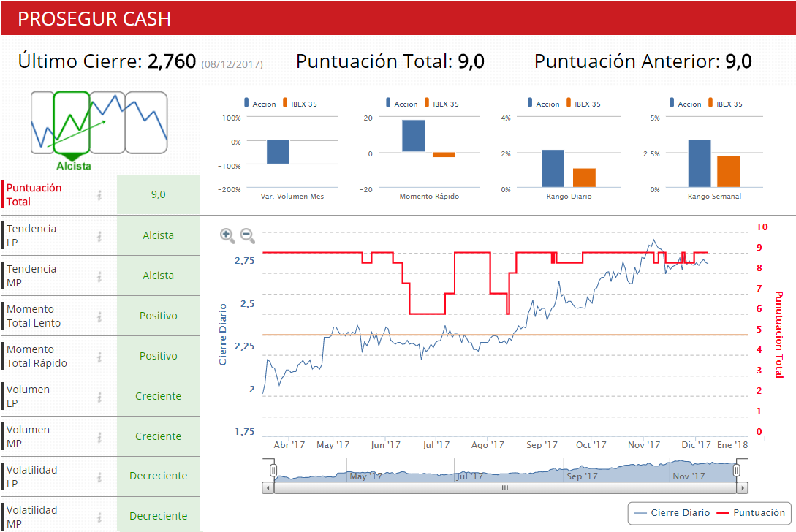Click the navigator horizontal scrollbar thumb
The height and width of the screenshot is (532, 796).
tap(505, 488)
